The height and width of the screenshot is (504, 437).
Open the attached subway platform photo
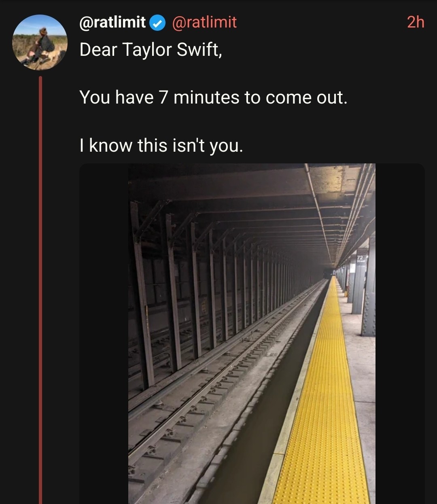pos(252,334)
